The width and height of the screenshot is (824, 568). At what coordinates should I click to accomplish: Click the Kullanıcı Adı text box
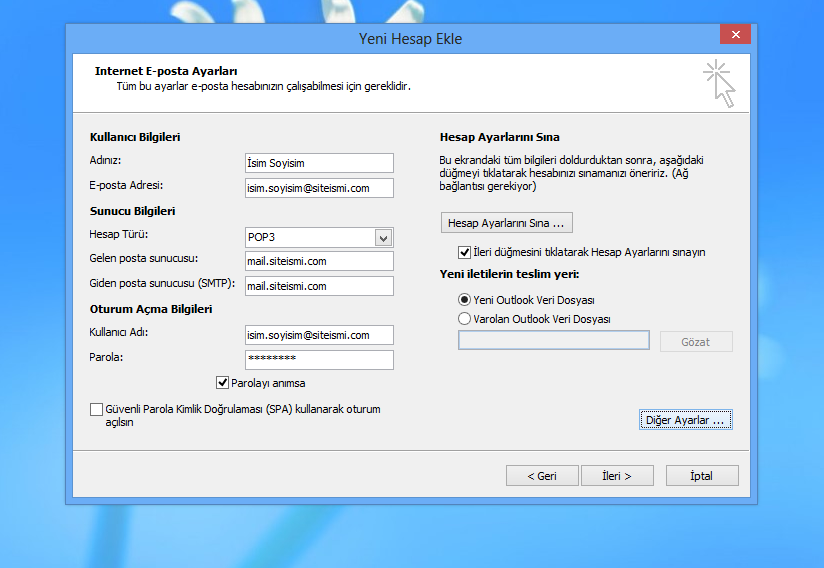319,335
